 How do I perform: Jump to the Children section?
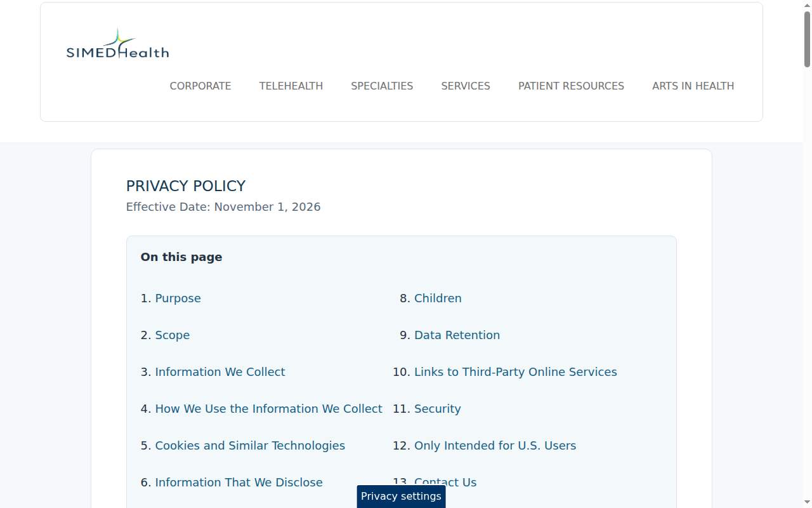tap(438, 298)
